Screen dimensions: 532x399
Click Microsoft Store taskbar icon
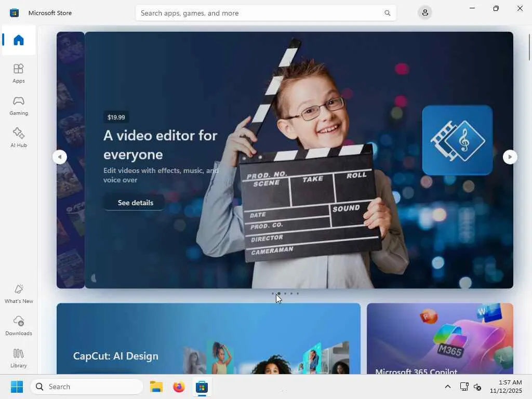[x=202, y=387]
